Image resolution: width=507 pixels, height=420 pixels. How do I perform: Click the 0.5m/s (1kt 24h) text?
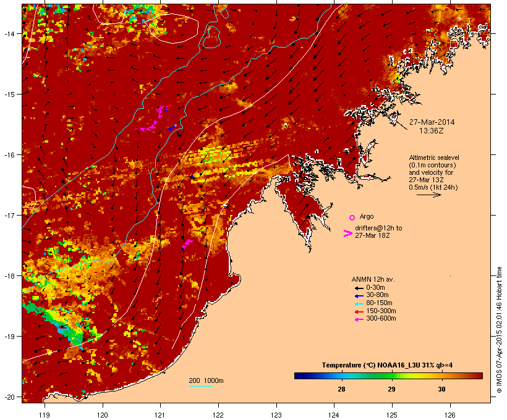click(x=433, y=187)
